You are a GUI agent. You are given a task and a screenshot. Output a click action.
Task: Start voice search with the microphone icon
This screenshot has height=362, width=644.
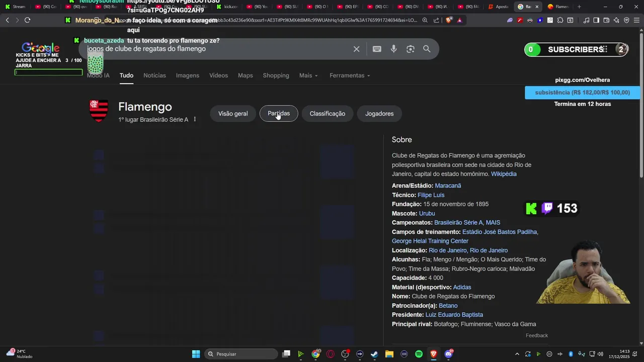click(394, 49)
